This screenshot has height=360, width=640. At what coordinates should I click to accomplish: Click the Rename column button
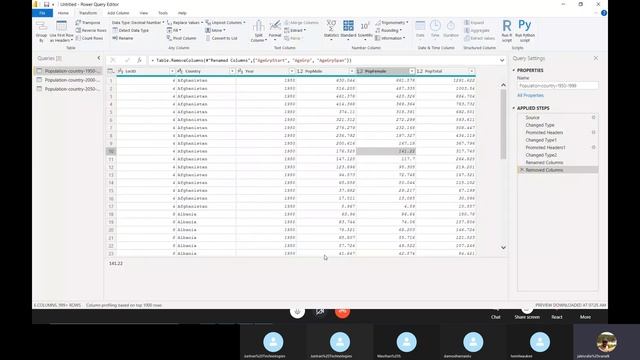pyautogui.click(x=122, y=38)
